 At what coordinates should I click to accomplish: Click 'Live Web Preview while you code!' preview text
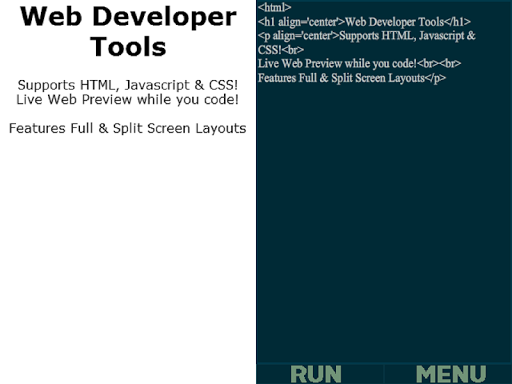[x=128, y=99]
